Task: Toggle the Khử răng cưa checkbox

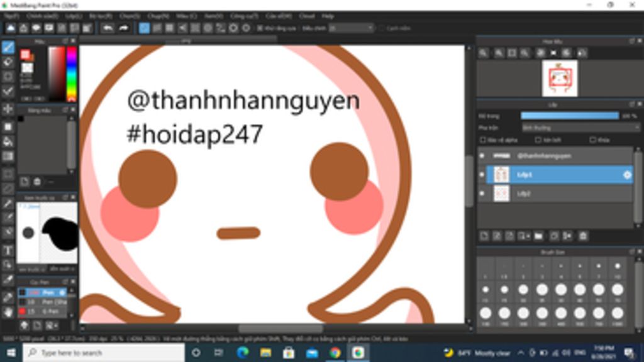Action: pos(260,28)
